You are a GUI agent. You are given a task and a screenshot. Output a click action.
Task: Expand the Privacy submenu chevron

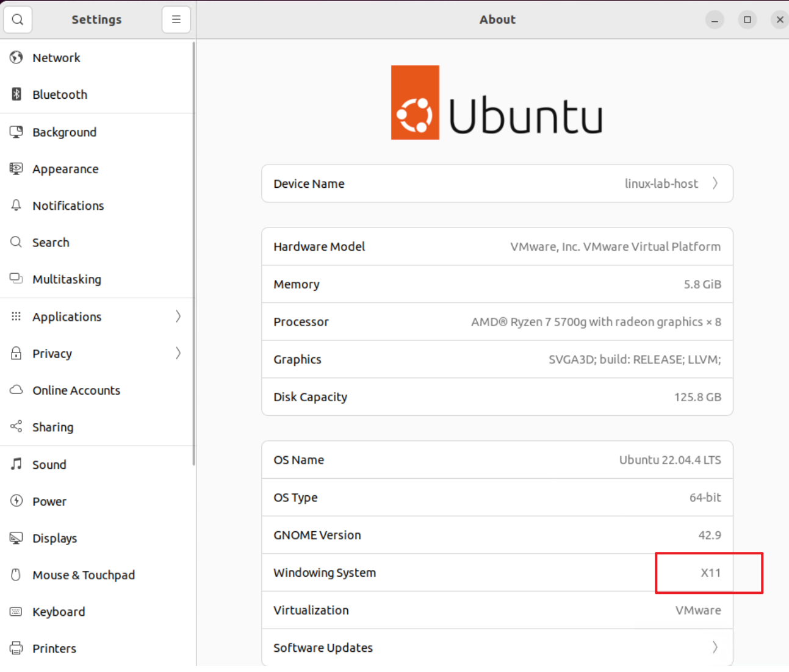tap(178, 353)
